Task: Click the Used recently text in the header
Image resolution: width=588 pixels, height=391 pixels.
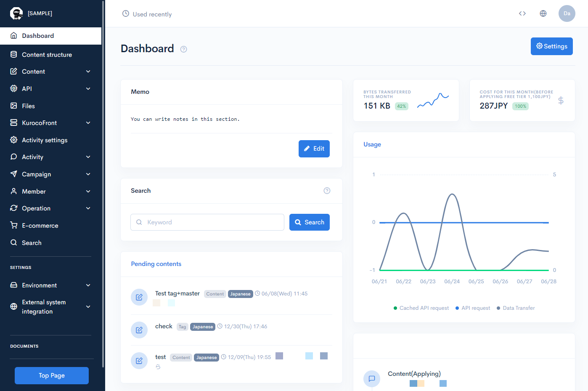Action: click(152, 14)
